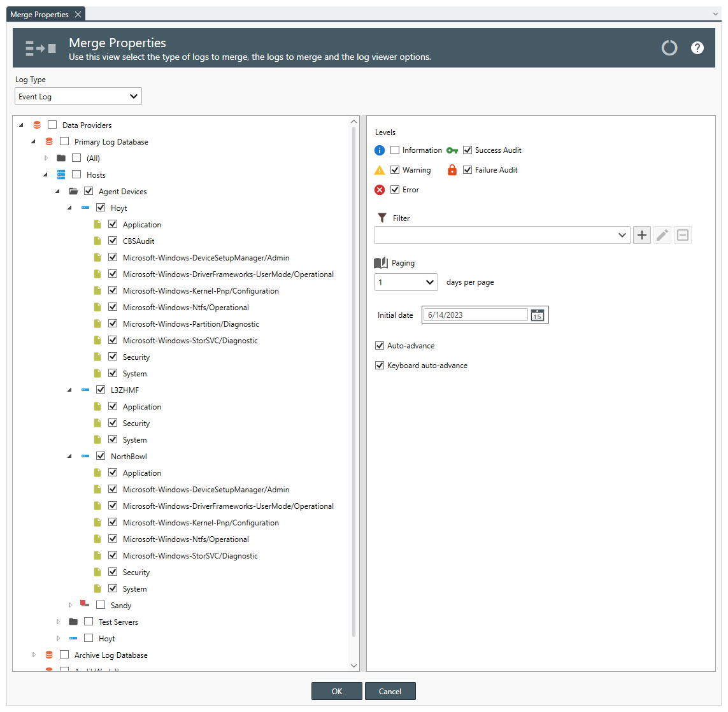Click the Cancel button
The width and height of the screenshot is (728, 712).
(390, 691)
